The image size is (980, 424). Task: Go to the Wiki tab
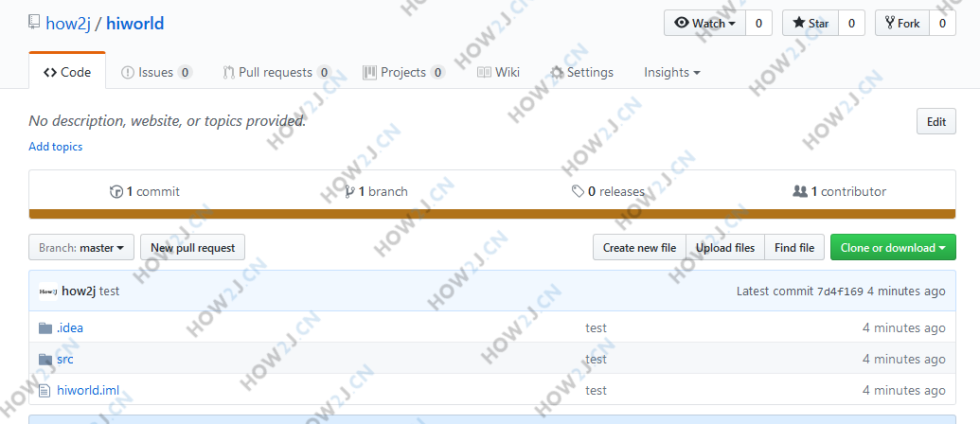498,73
